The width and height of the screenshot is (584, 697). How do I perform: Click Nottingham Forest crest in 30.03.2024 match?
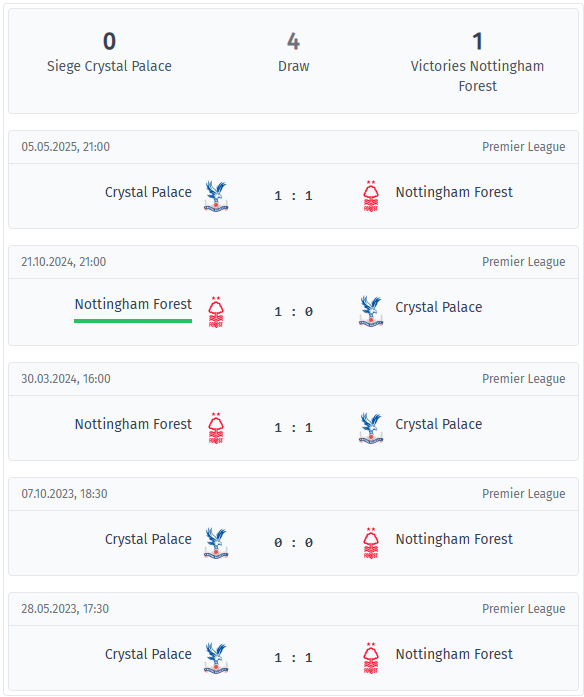pyautogui.click(x=216, y=428)
